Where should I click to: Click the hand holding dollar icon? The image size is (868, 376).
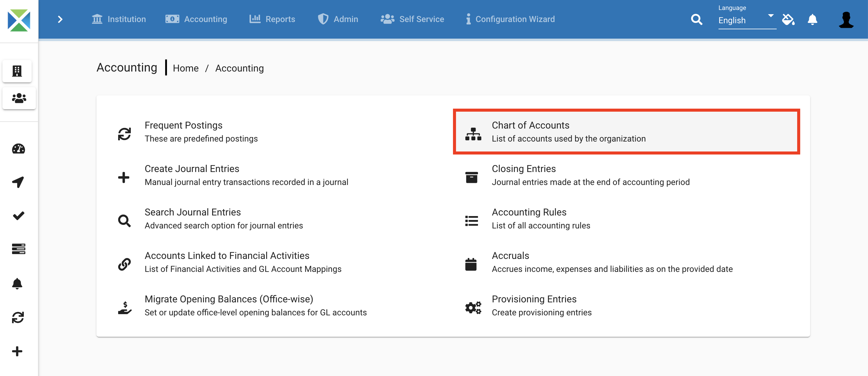(x=125, y=308)
